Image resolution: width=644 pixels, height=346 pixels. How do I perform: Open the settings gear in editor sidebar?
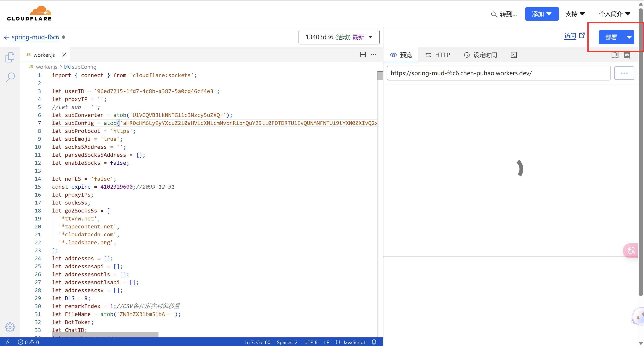point(10,327)
